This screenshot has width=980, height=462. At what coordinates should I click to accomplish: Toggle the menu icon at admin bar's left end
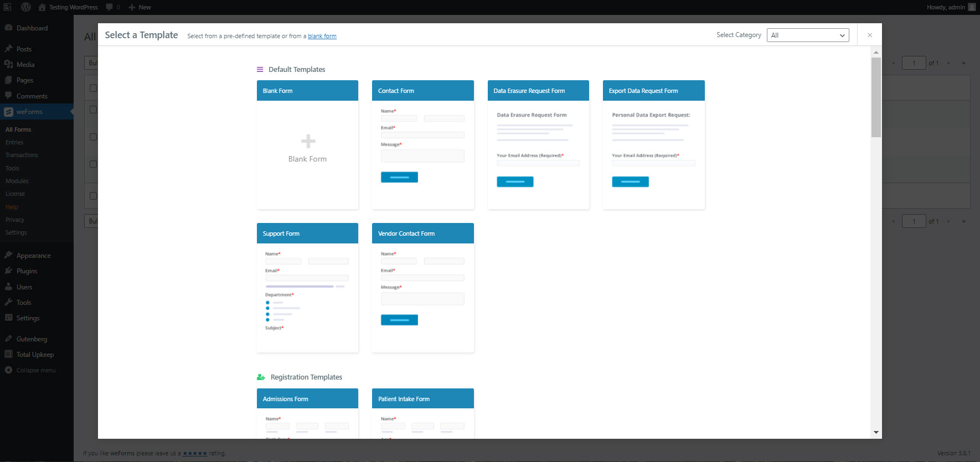pyautogui.click(x=8, y=7)
